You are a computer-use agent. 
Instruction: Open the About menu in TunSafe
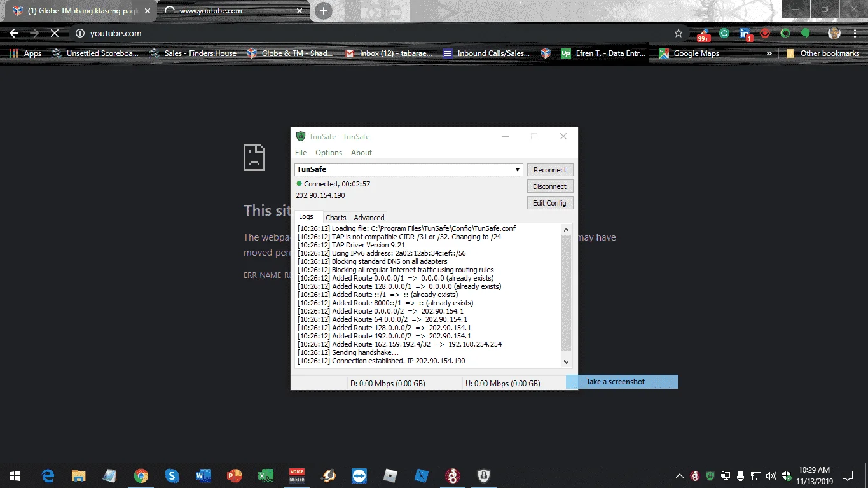361,153
